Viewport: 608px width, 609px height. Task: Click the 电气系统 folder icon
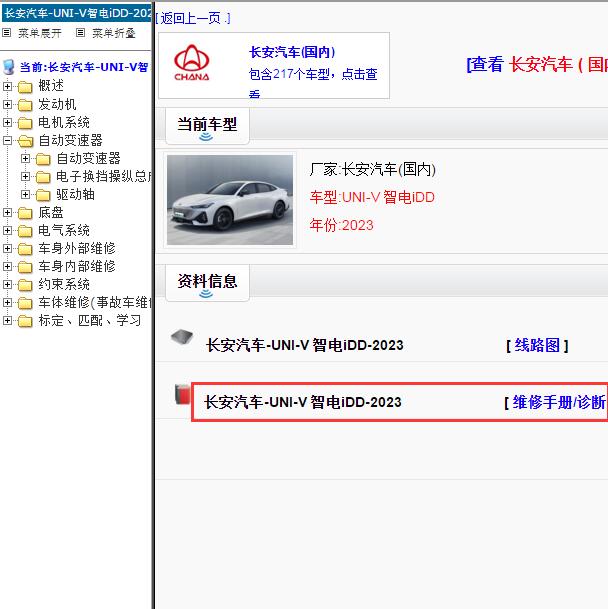25,231
